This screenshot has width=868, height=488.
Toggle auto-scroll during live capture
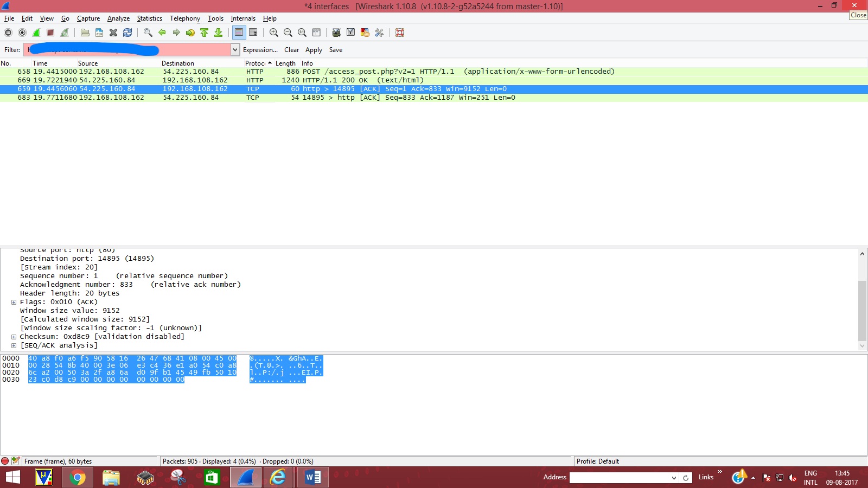coord(253,33)
